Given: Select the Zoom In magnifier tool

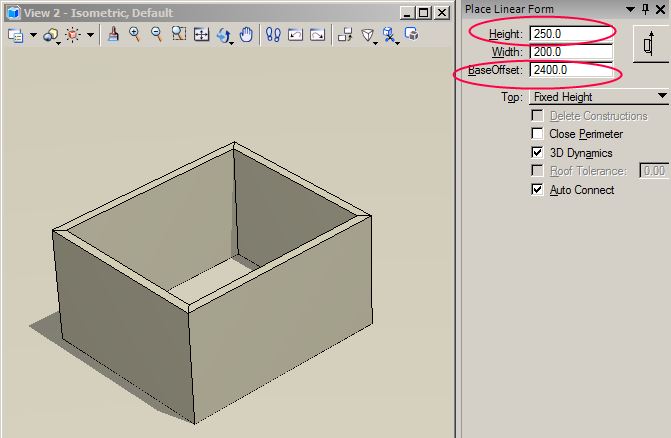Looking at the screenshot, I should coord(135,35).
